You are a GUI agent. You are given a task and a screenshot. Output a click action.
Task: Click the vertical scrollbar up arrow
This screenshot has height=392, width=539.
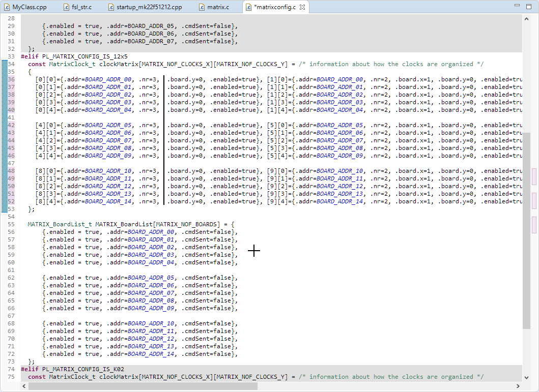pyautogui.click(x=526, y=18)
